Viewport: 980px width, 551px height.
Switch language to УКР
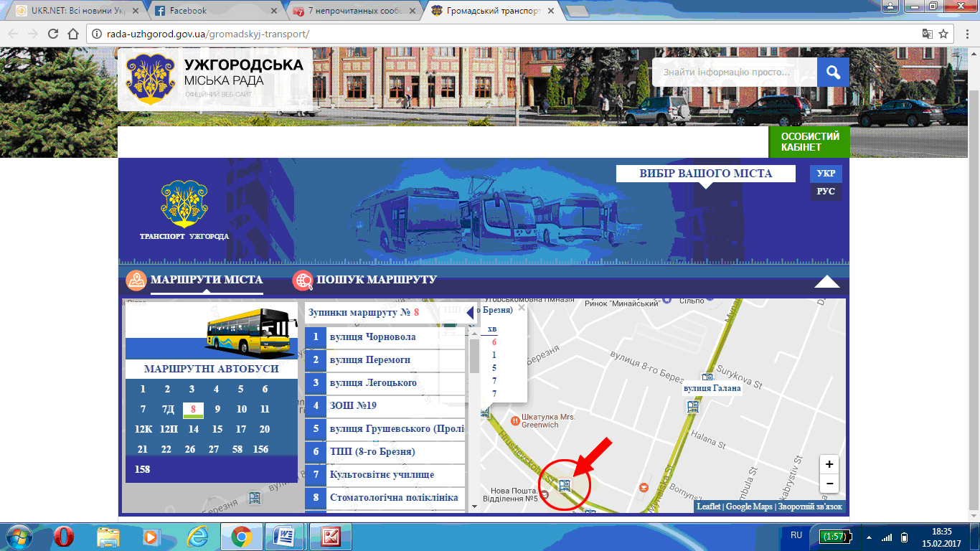click(x=826, y=174)
